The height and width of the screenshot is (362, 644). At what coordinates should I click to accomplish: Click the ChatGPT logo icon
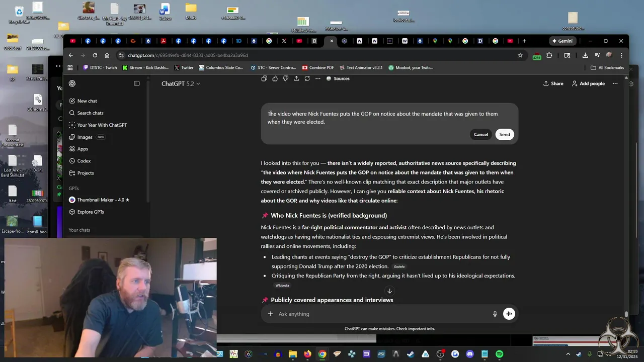[72, 83]
